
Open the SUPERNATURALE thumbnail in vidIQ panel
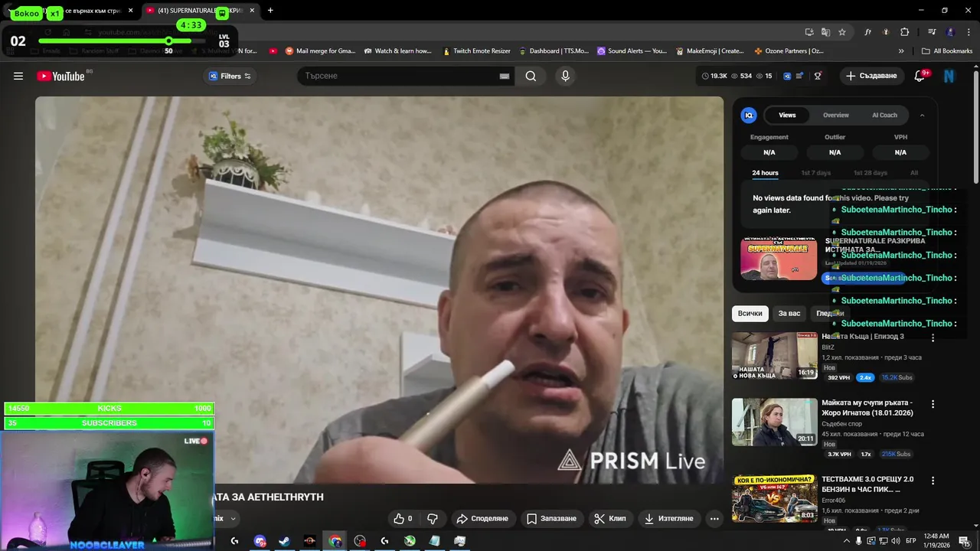(x=779, y=259)
